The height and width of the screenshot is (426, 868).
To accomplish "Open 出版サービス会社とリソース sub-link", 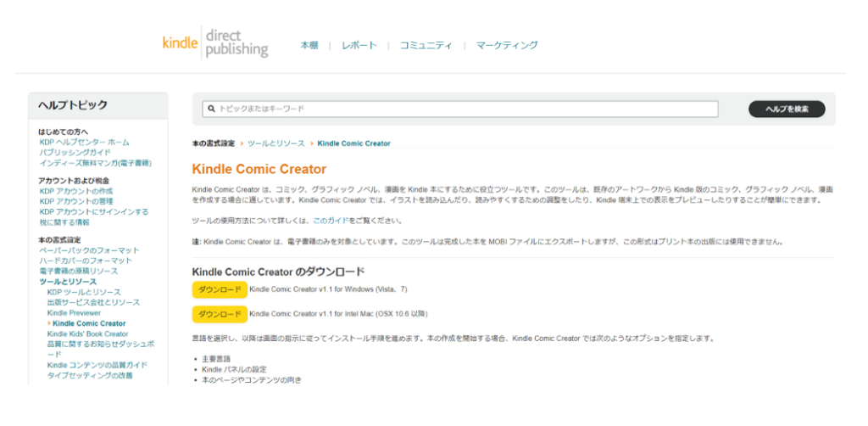I will point(93,302).
